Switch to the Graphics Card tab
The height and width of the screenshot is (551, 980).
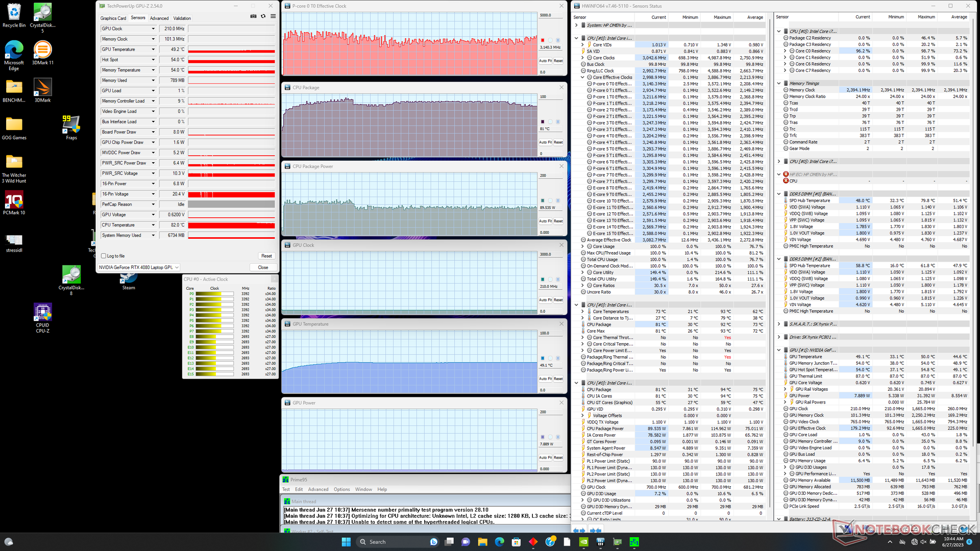point(113,18)
